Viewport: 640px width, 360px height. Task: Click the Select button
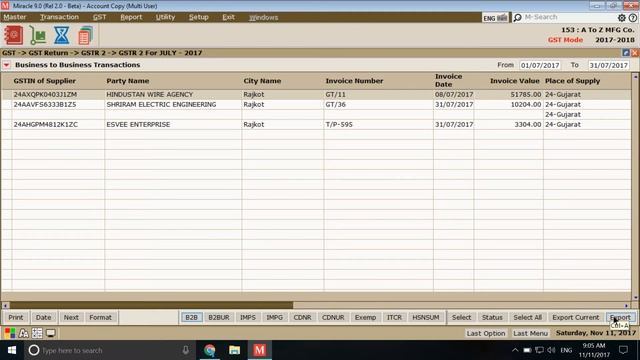(461, 317)
